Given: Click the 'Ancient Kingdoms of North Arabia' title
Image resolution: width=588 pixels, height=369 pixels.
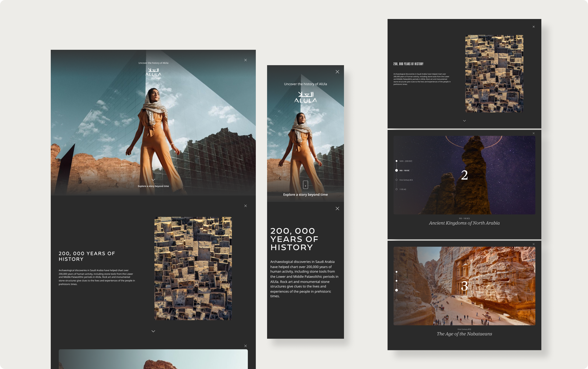Looking at the screenshot, I should (x=464, y=223).
